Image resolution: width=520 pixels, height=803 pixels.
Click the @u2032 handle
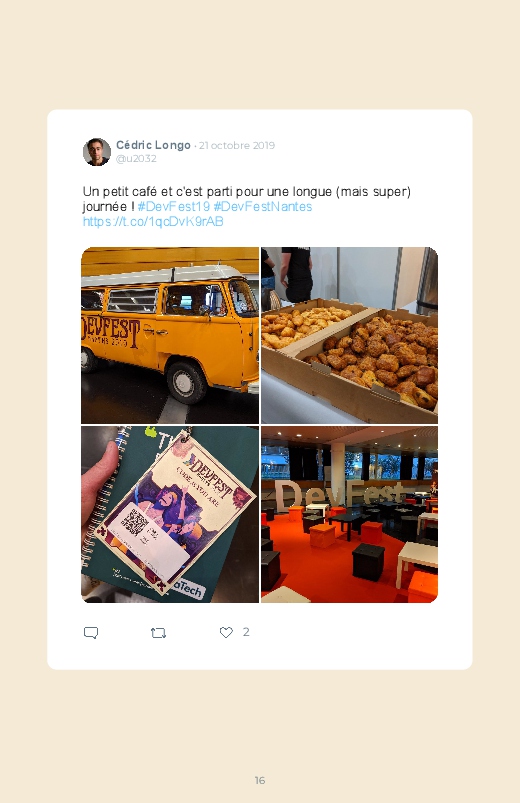pyautogui.click(x=136, y=158)
